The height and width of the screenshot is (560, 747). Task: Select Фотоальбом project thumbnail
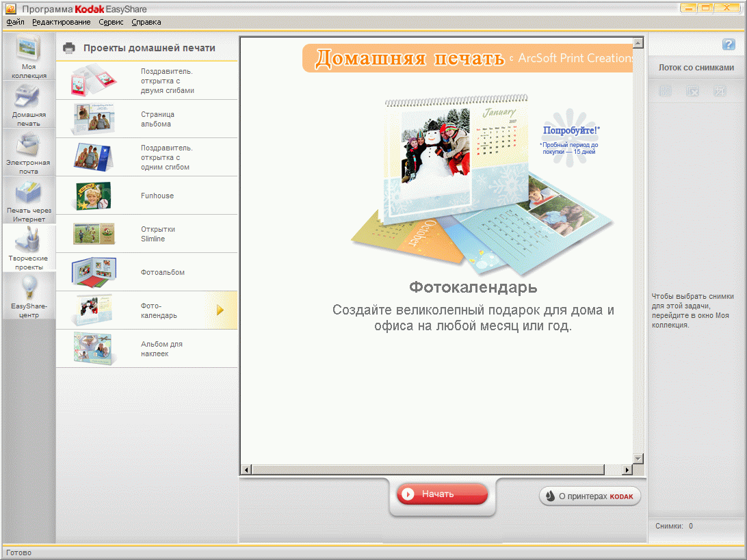tap(93, 272)
